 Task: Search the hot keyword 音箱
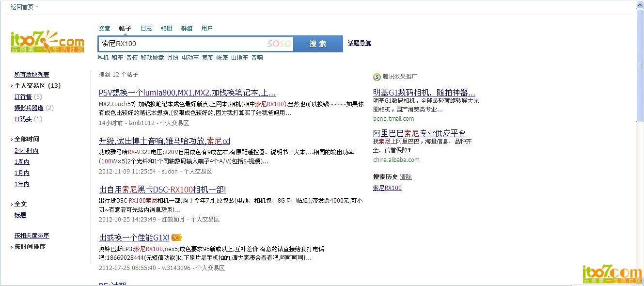point(132,58)
